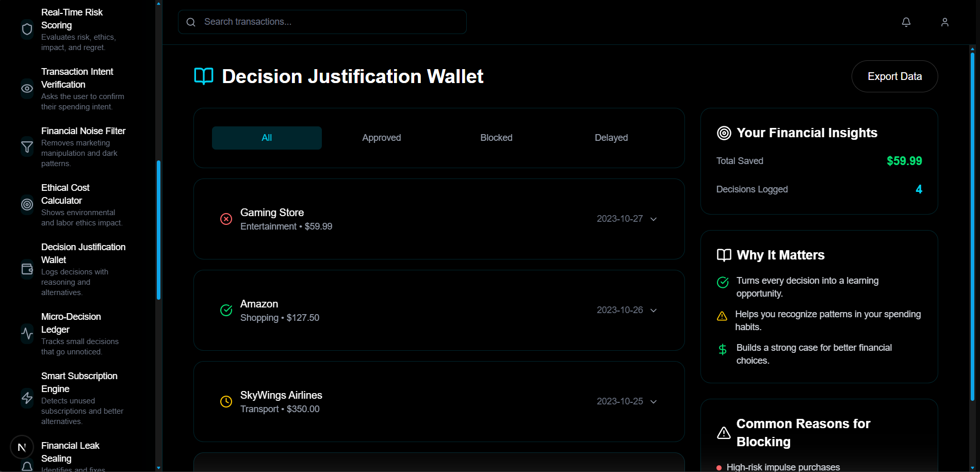Click the sidebar vertical scrollbar thumb
Screen dimensions: 980x472
pyautogui.click(x=158, y=230)
